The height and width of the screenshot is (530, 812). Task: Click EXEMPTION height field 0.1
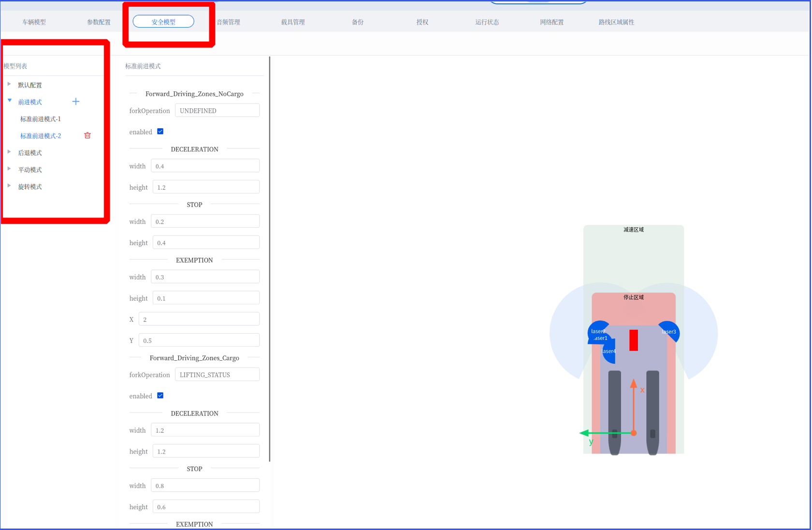tap(206, 298)
